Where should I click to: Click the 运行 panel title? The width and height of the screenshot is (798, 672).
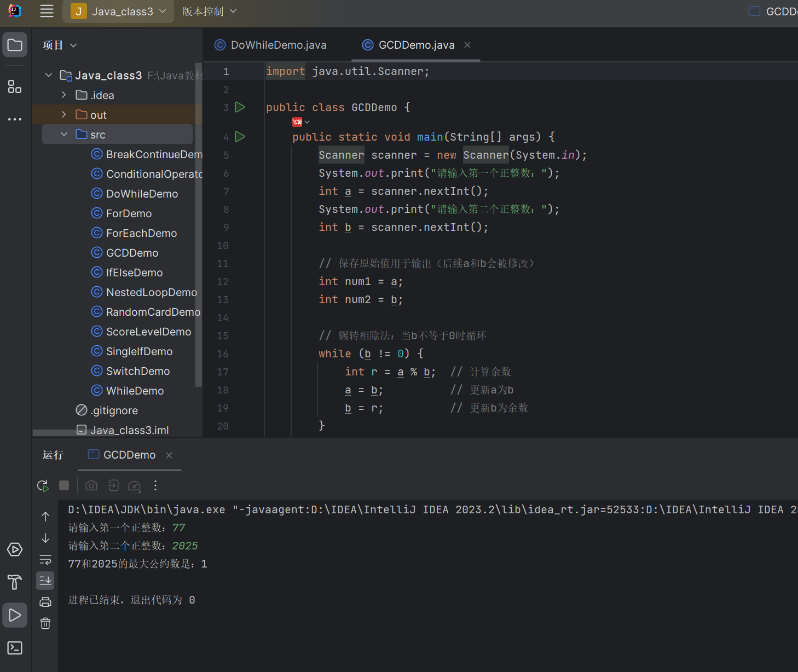coord(53,455)
